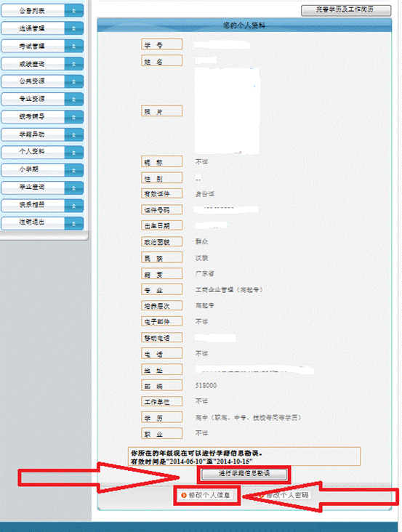Image resolution: width=402 pixels, height=532 pixels.
Task: Click the 出生日期 field label
Action: coord(162,225)
